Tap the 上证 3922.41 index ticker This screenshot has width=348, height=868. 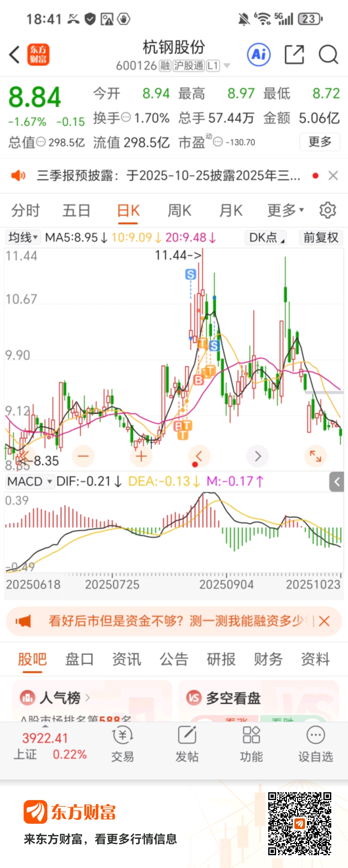[50, 746]
